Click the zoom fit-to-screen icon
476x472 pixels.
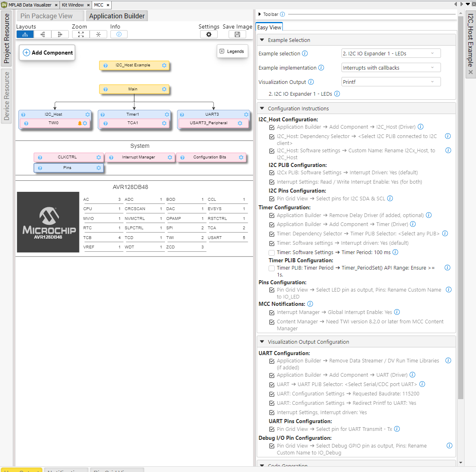81,35
